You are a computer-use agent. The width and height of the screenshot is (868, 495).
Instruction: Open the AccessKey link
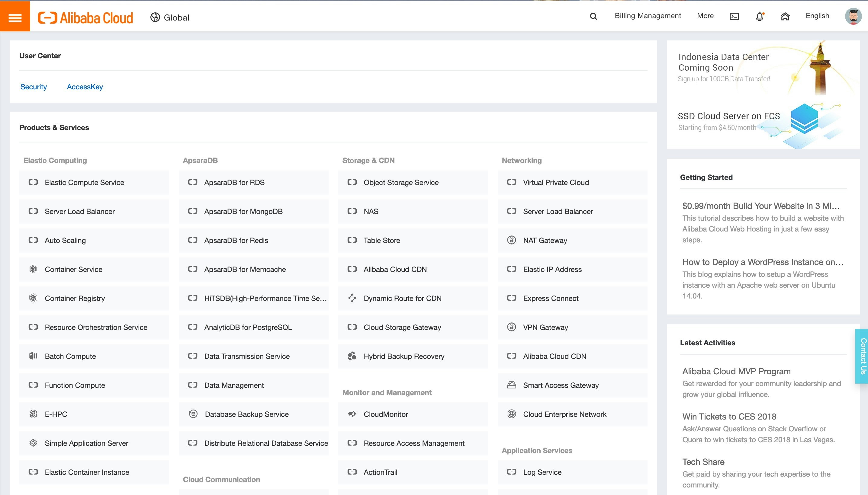coord(85,87)
